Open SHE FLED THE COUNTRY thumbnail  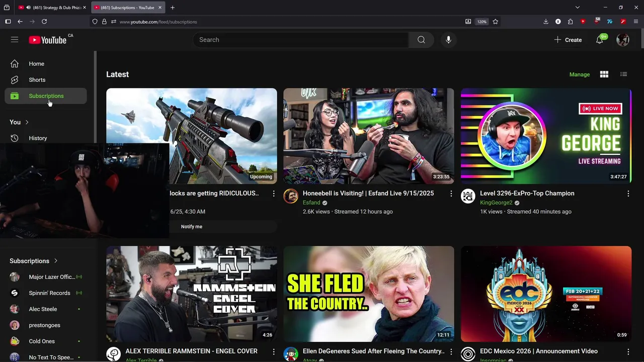point(369,294)
